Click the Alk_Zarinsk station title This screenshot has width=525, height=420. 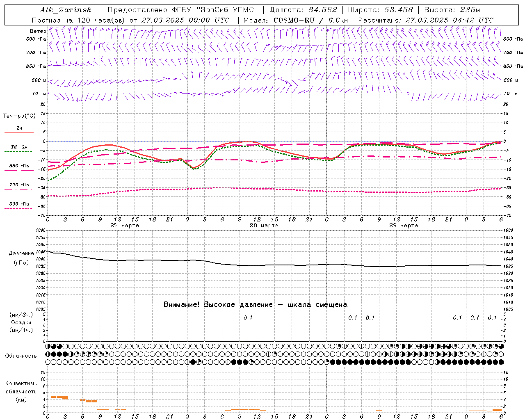65,10
